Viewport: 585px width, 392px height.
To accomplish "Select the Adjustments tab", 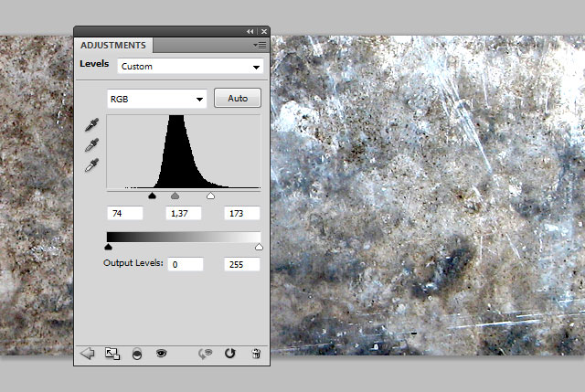I will [113, 45].
